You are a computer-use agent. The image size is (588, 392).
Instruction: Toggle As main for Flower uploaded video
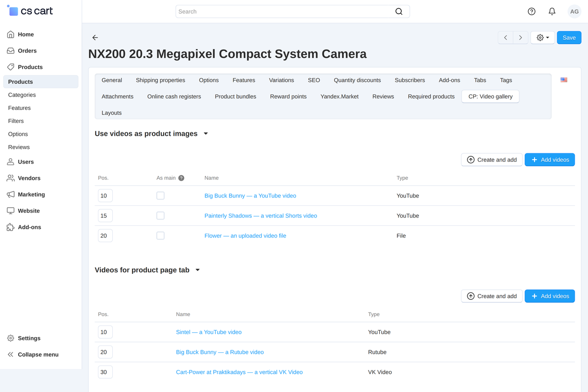(160, 236)
